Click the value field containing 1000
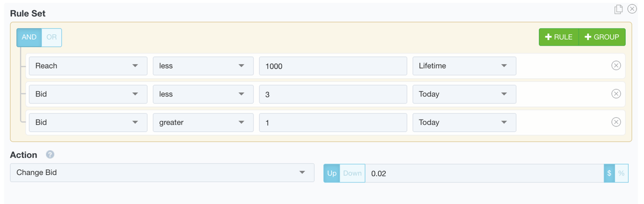 [x=333, y=66]
